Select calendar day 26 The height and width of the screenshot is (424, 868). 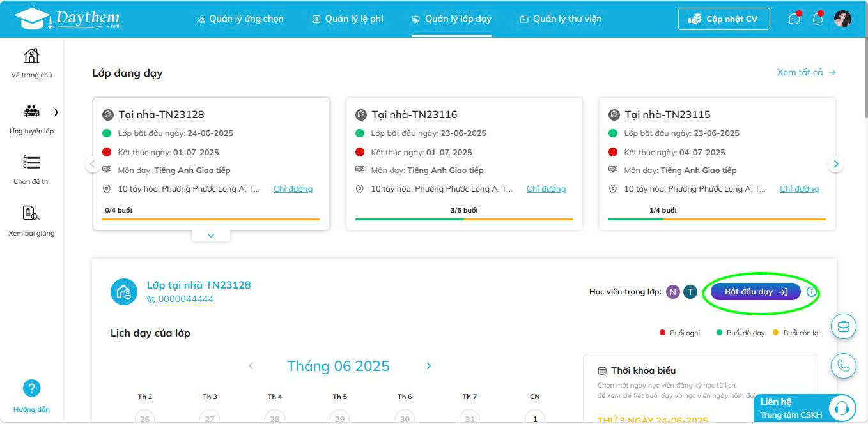point(145,418)
